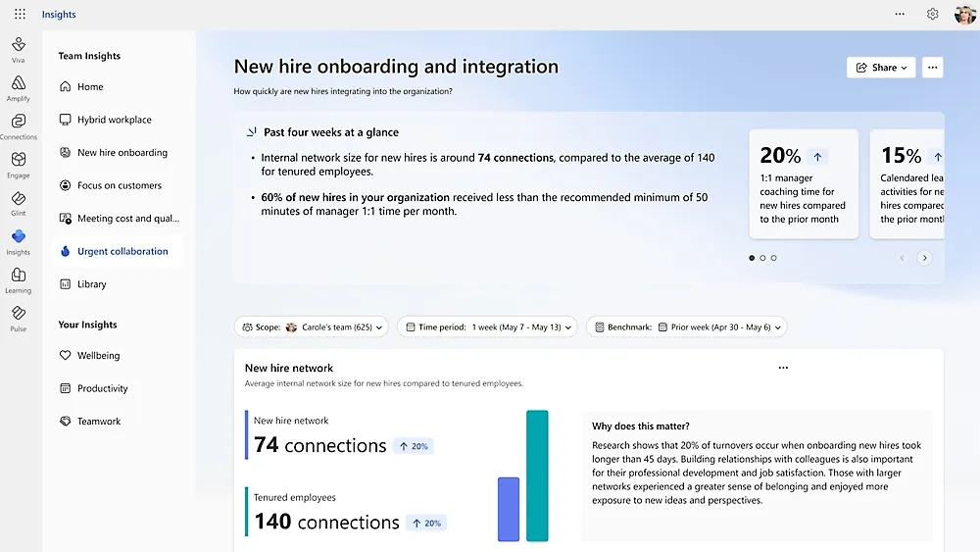This screenshot has width=980, height=552.
Task: Show next insight card with right arrow
Action: 923,258
